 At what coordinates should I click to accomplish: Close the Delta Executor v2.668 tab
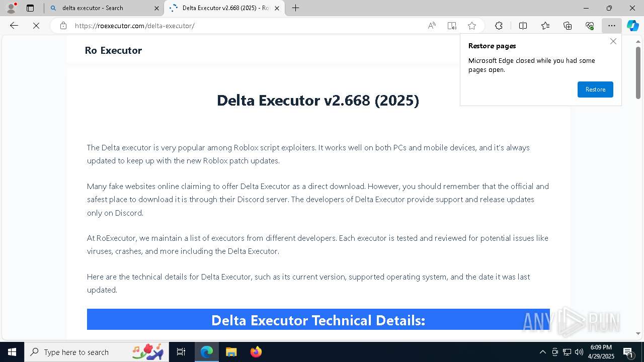coord(277,8)
